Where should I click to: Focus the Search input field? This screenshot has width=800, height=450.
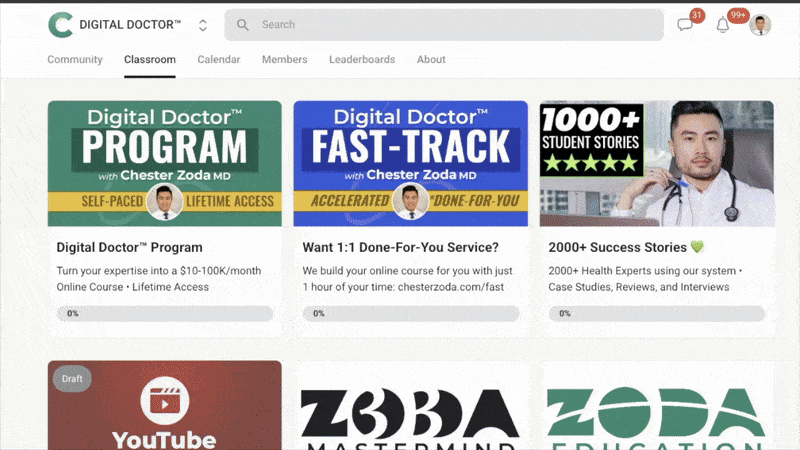click(444, 24)
